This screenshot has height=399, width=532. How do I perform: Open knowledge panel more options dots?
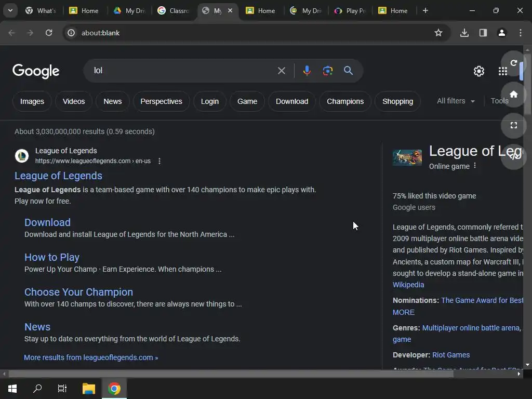coord(475,166)
